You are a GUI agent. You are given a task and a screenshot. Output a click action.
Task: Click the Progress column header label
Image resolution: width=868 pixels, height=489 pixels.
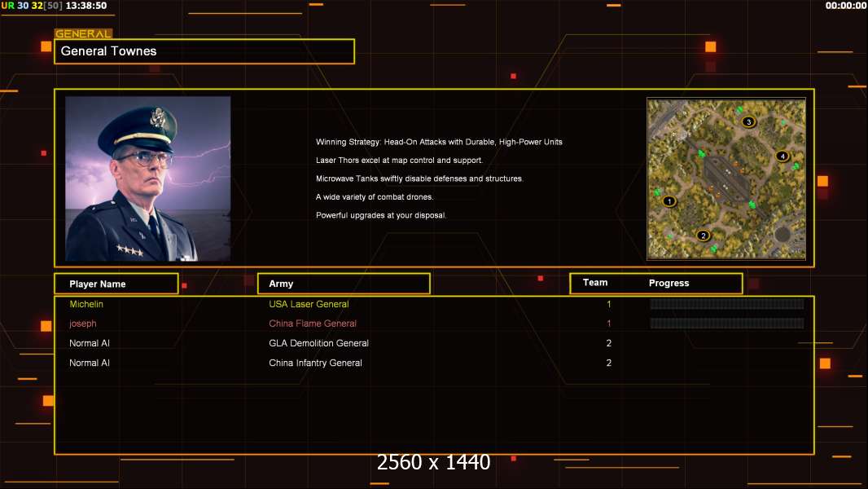pos(669,283)
